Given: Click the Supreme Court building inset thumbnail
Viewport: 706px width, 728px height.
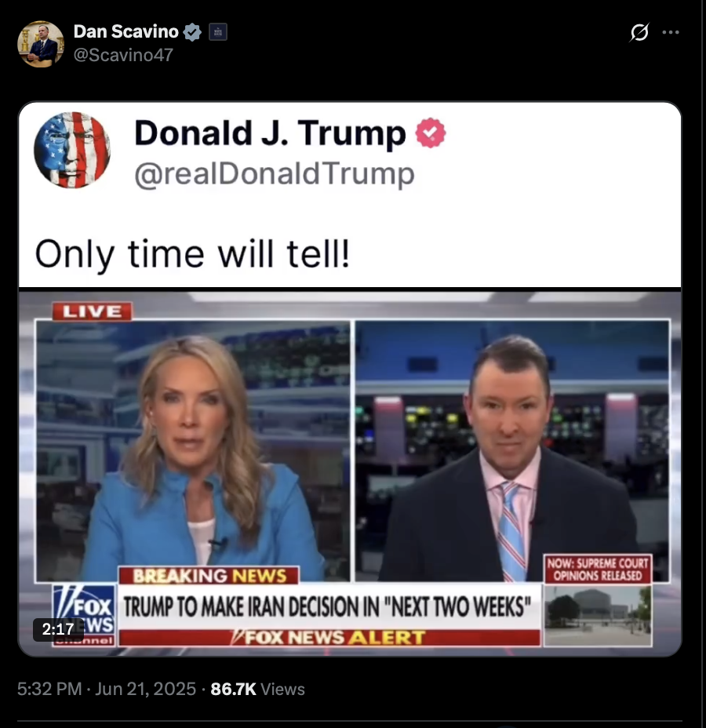Looking at the screenshot, I should click(598, 616).
